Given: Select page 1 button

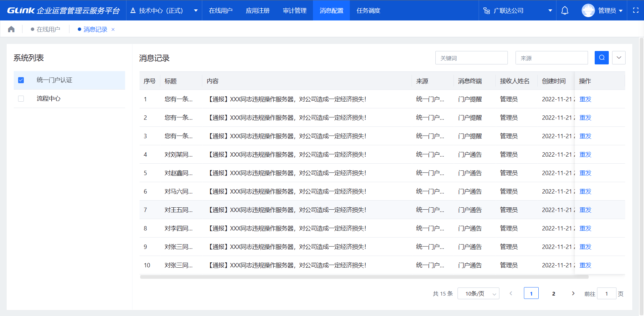Looking at the screenshot, I should click(531, 294).
